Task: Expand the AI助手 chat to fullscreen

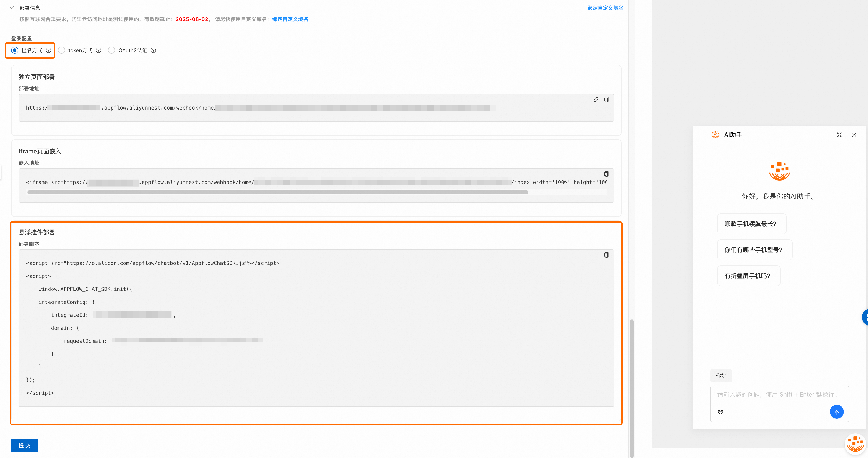Action: click(839, 135)
